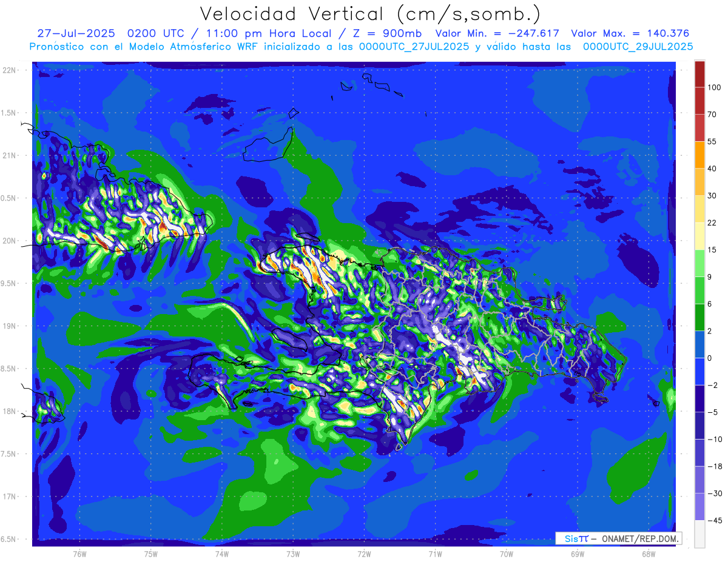
Task: Select the '74W' longitude label
Action: pos(222,554)
